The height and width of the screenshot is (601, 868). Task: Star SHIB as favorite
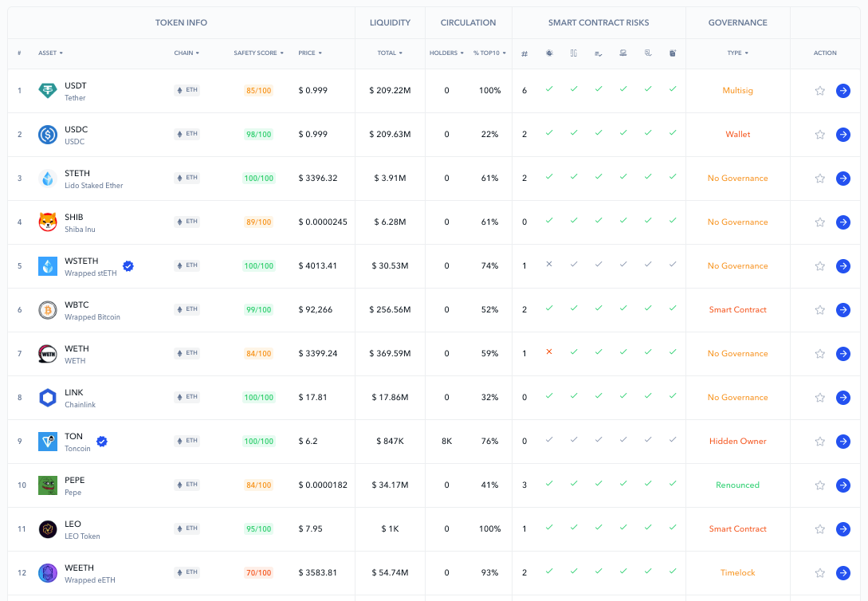point(820,222)
